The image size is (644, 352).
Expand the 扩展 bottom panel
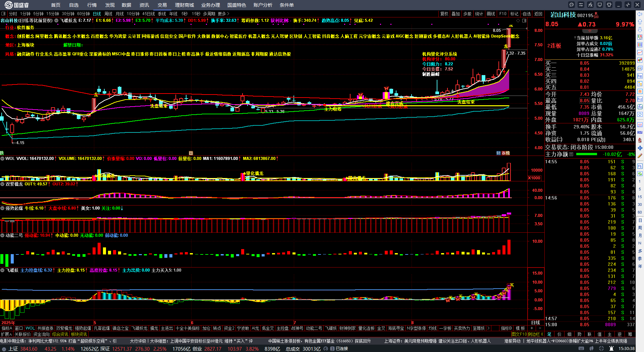pyautogui.click(x=6, y=334)
